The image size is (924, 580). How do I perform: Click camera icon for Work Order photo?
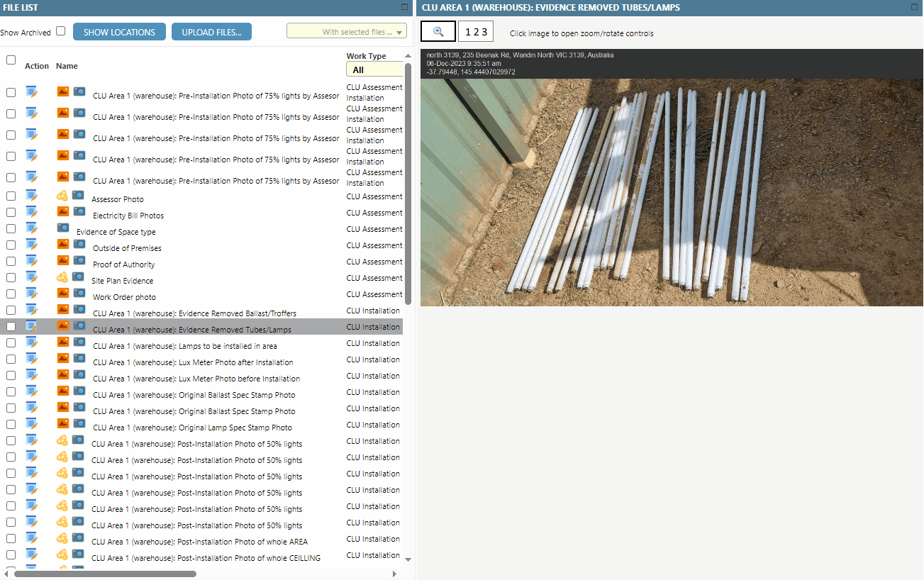tap(79, 293)
